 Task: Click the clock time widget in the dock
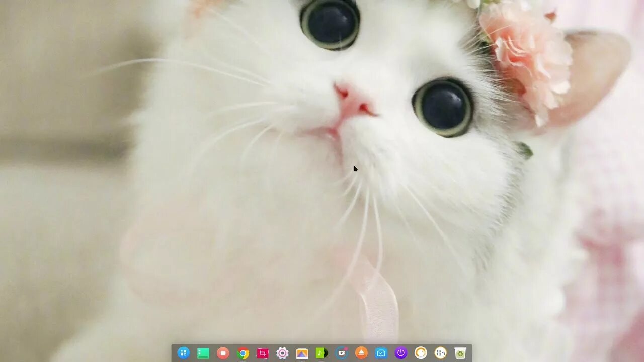440,353
